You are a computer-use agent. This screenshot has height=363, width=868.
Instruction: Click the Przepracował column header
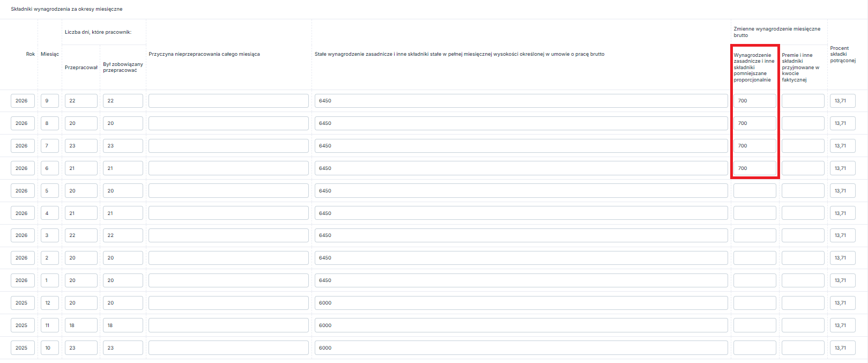coord(81,68)
